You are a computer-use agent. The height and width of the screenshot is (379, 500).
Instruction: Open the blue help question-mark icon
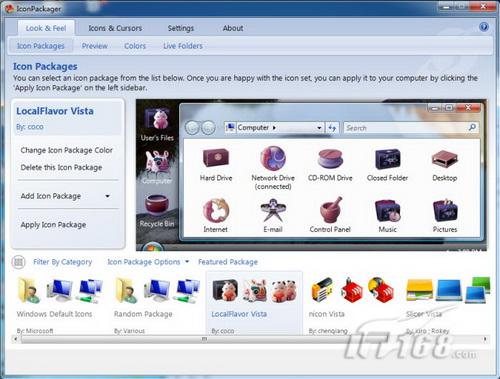[484, 27]
